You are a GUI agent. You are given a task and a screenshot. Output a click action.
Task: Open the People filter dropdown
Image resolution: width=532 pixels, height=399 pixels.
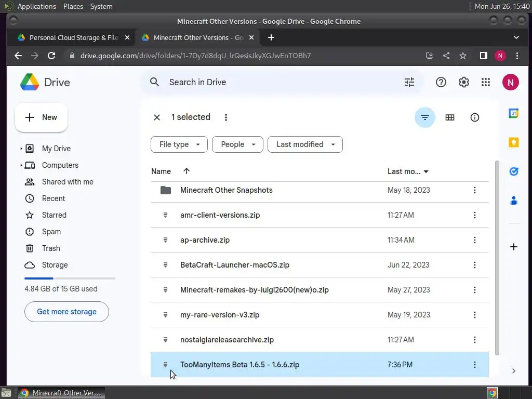pos(237,144)
